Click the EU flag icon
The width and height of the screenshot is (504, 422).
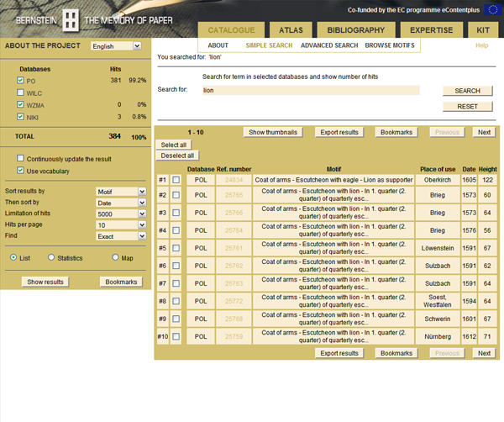point(491,9)
